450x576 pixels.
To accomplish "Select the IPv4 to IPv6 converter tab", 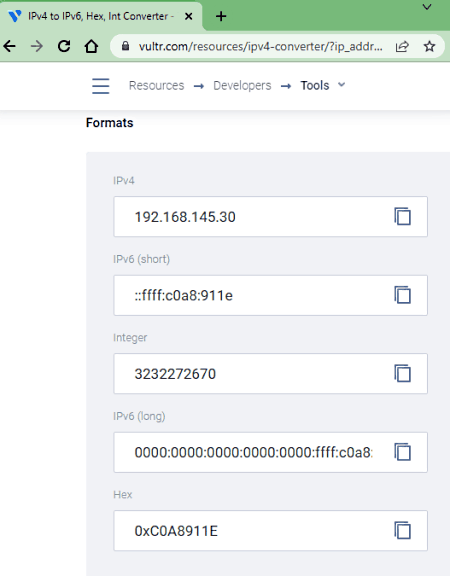I will pos(100,16).
